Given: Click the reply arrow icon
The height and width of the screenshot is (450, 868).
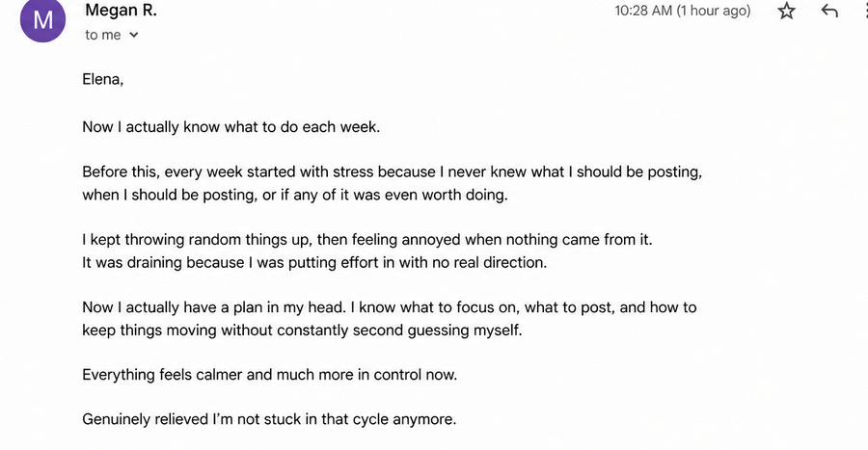Looking at the screenshot, I should [829, 11].
